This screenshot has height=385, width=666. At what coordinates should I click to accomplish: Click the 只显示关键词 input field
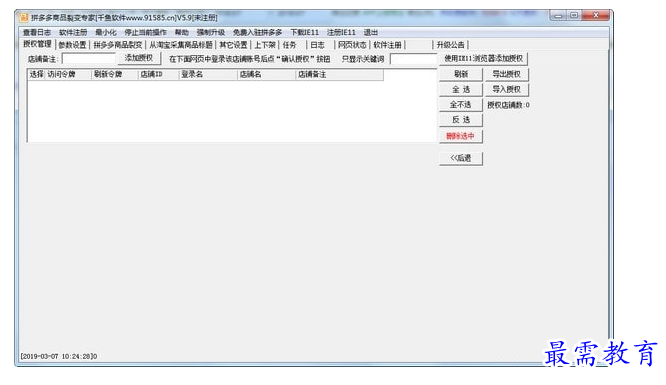click(x=413, y=59)
